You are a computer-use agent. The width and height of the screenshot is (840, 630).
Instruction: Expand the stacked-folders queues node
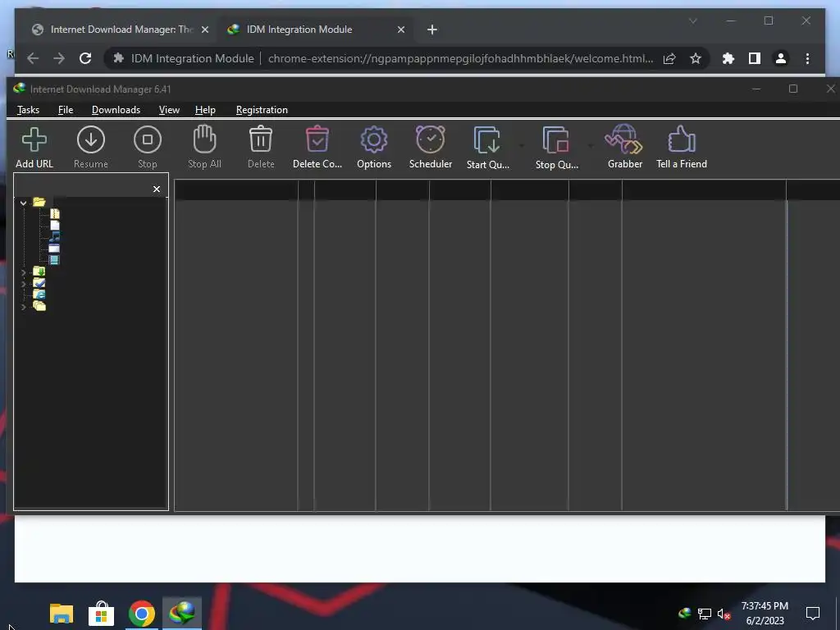[x=23, y=307]
